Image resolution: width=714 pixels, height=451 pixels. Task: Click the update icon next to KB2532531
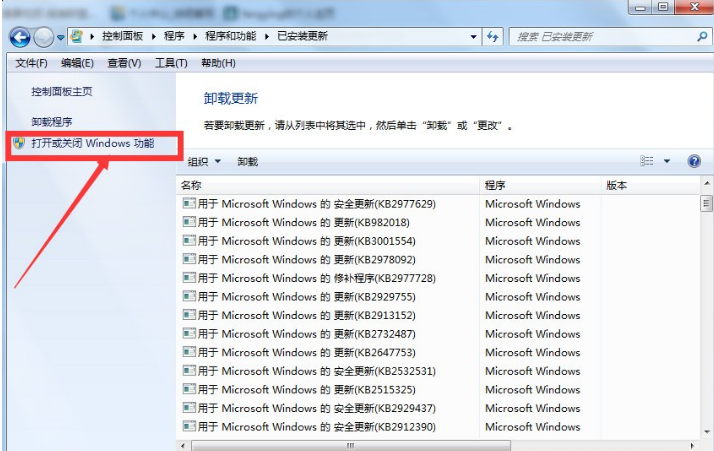pos(189,370)
